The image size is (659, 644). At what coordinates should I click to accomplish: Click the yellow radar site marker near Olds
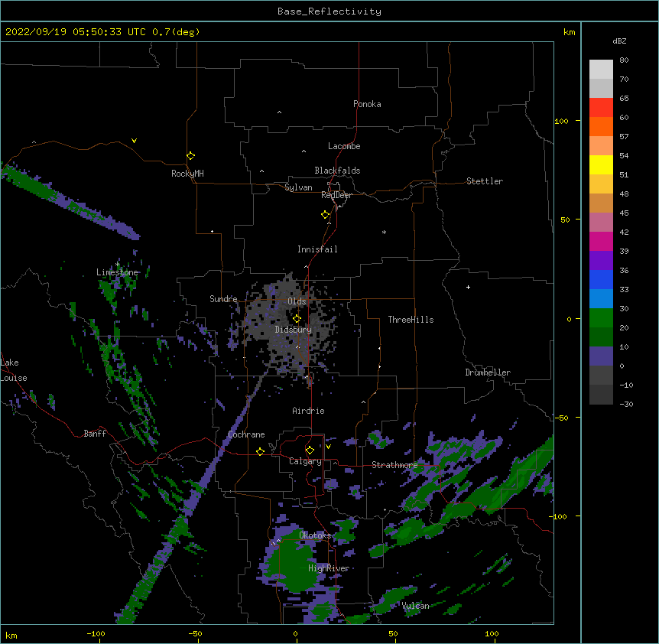tap(297, 319)
